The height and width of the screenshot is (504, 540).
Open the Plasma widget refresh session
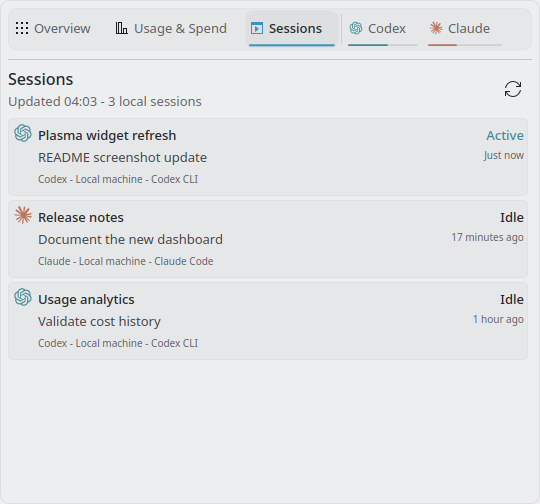[x=268, y=157]
